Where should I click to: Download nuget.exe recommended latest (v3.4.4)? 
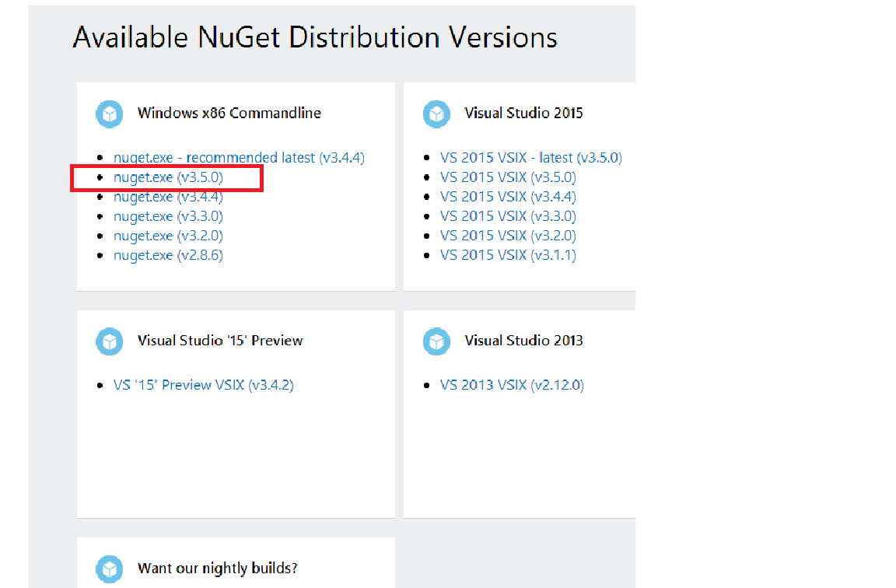coord(239,158)
